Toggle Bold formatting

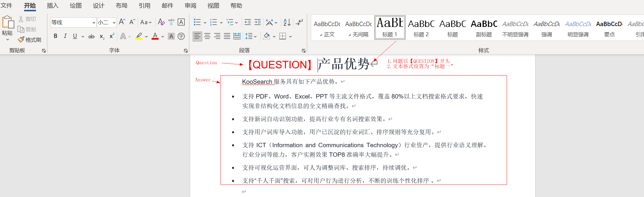point(55,36)
